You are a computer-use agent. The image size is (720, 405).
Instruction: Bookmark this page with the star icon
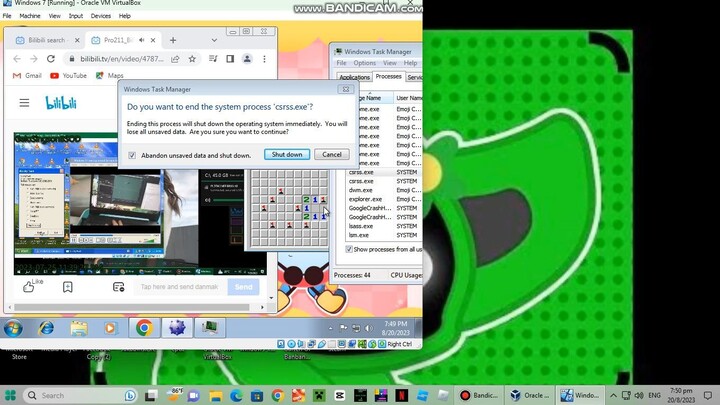pyautogui.click(x=192, y=59)
